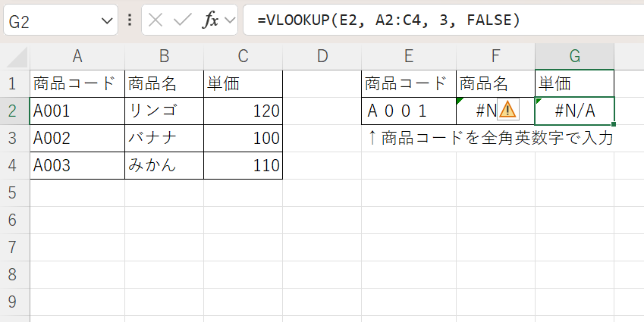The image size is (644, 322).
Task: Select row 6 header
Action: [x=14, y=220]
